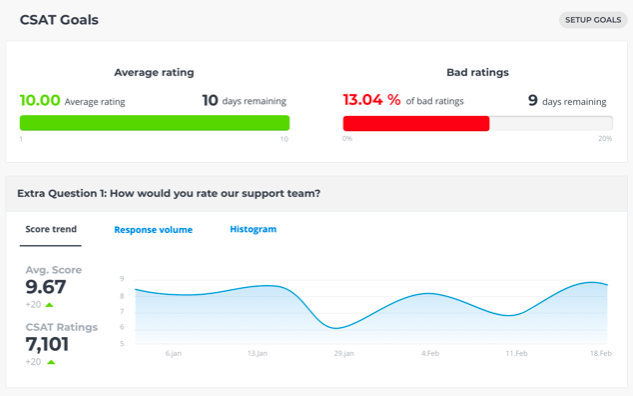
Task: Click the 6.Jan date label
Action: [x=173, y=353]
